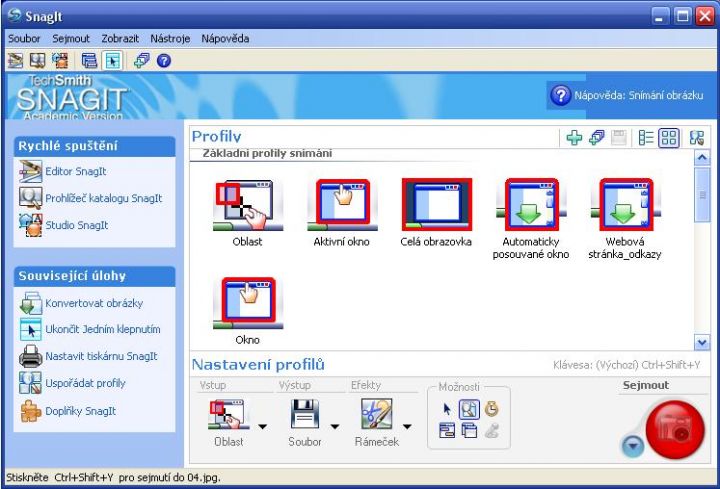Screen dimensions: 720x489
Task: Switch profiles to thumbnail grid view
Action: point(669,137)
